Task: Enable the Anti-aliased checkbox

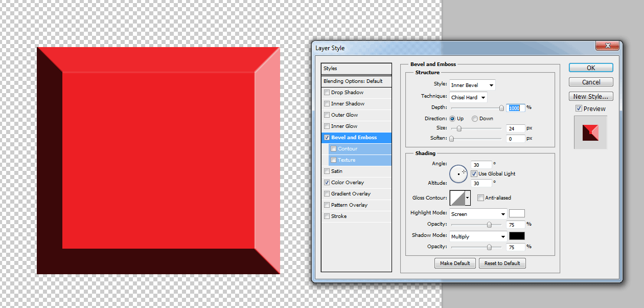Action: tap(480, 198)
